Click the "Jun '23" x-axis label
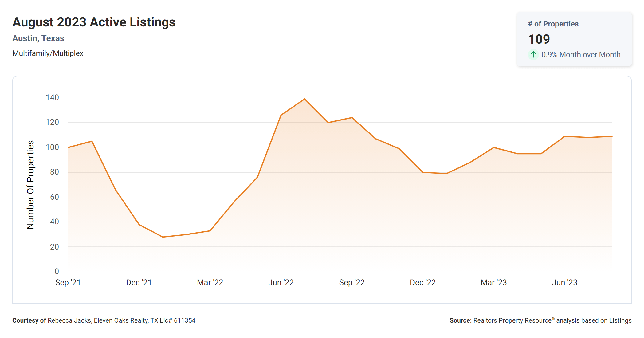 point(564,282)
